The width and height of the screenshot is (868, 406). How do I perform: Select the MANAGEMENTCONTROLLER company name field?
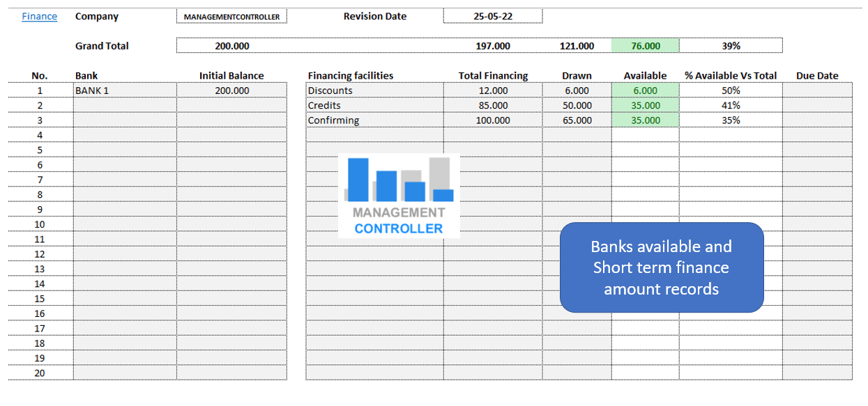pos(231,17)
